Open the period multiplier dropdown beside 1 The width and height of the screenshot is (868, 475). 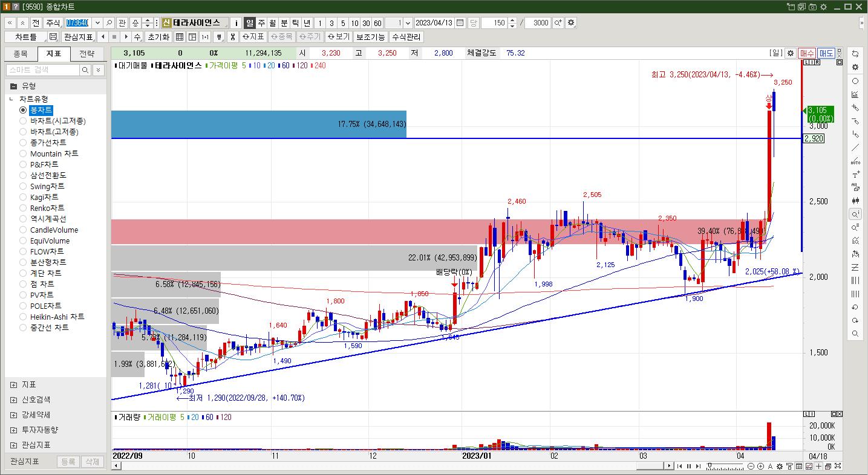407,22
